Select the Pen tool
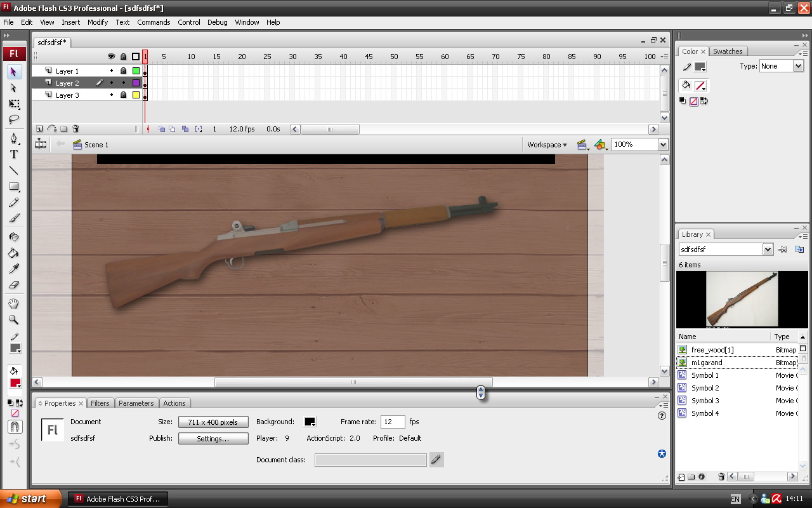The height and width of the screenshot is (508, 812). 14,138
